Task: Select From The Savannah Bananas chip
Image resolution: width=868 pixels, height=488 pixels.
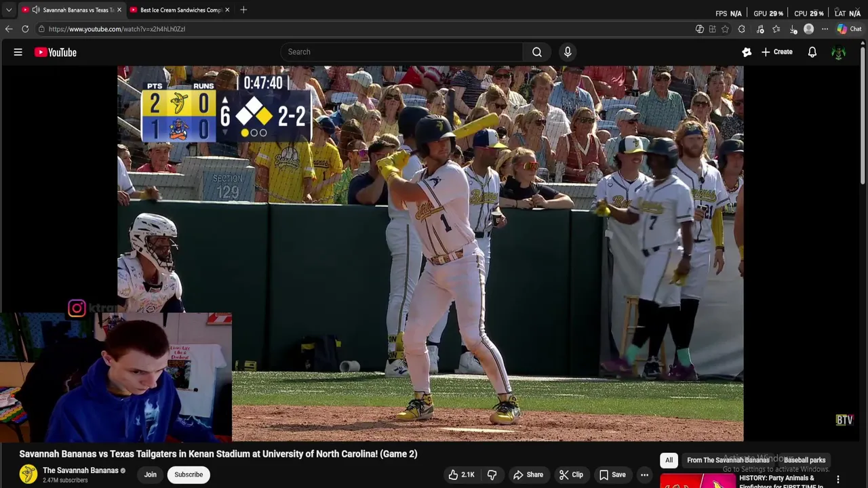Action: click(728, 460)
